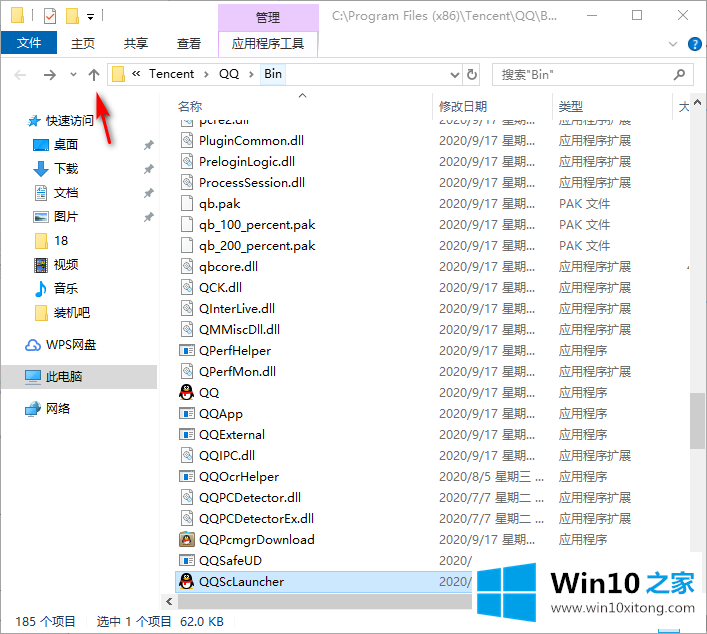Open the 文件 menu
Viewport: 707px width, 634px height.
point(29,43)
